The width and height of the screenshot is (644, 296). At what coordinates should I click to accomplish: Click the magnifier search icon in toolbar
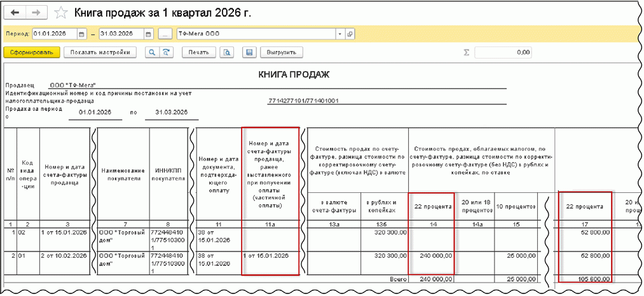pos(152,52)
